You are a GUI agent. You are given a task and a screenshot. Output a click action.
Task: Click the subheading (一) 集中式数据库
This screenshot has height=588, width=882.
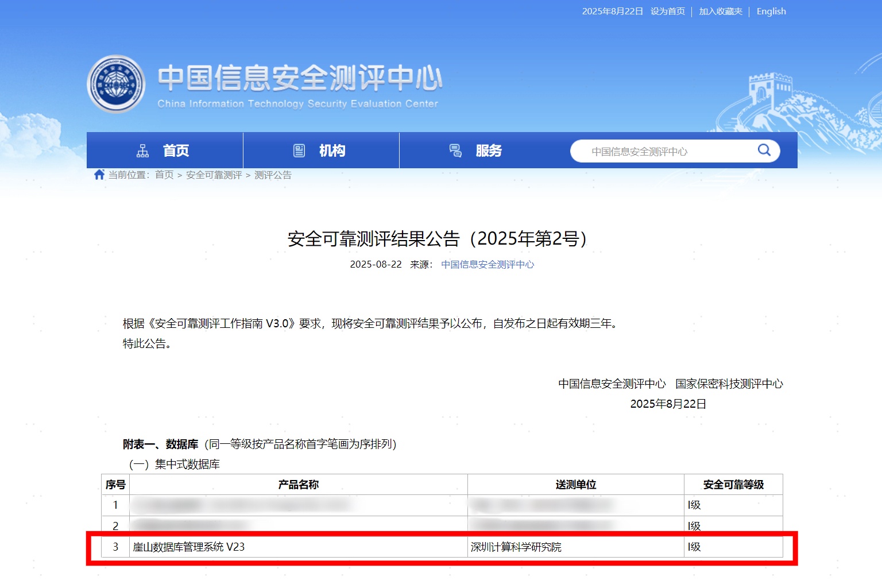(x=175, y=465)
